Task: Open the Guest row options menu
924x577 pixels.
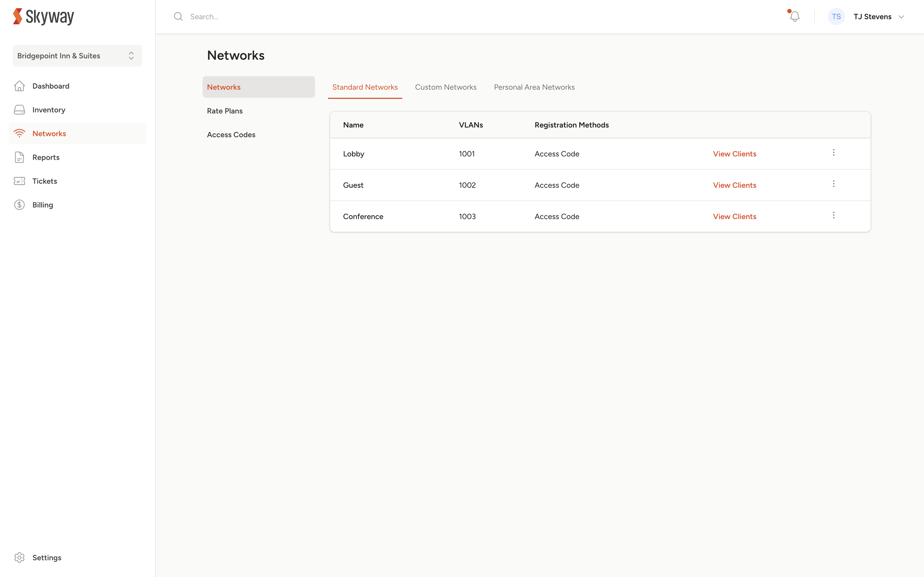Action: coord(833,184)
